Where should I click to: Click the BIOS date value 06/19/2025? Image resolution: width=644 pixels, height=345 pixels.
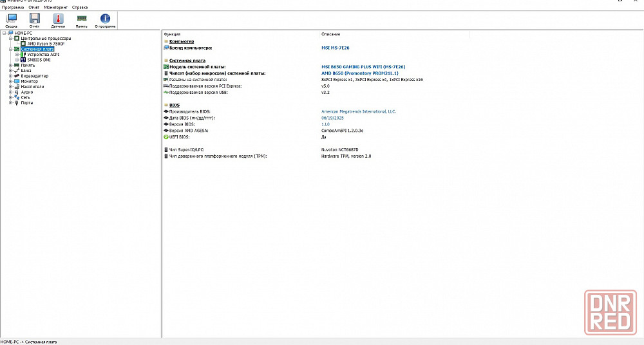[x=332, y=118]
